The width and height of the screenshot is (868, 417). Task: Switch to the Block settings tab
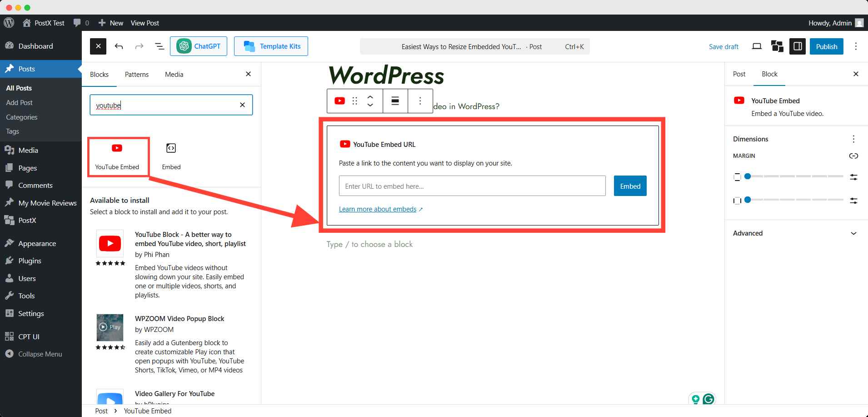pos(769,74)
